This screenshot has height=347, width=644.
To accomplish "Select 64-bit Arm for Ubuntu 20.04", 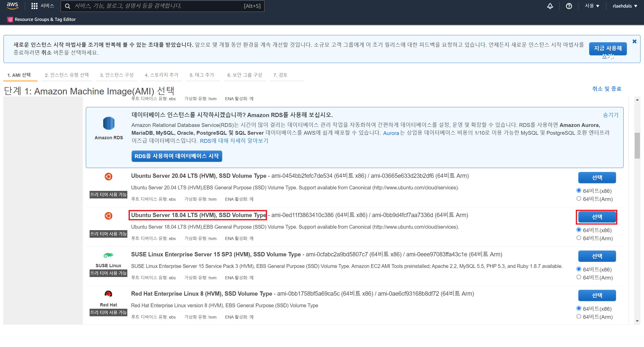I will point(579,199).
